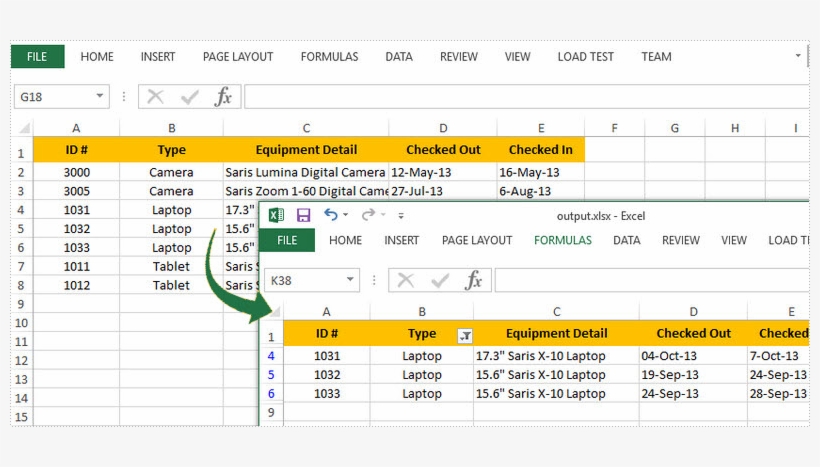
Task: Click the '19-Sep-13' cell in output.xlsx
Action: [693, 374]
